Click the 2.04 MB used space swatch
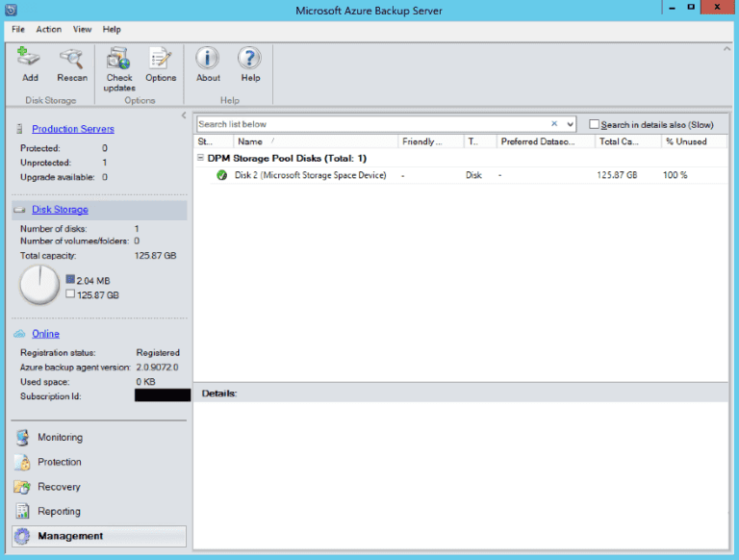Image resolution: width=739 pixels, height=560 pixels. coord(70,279)
